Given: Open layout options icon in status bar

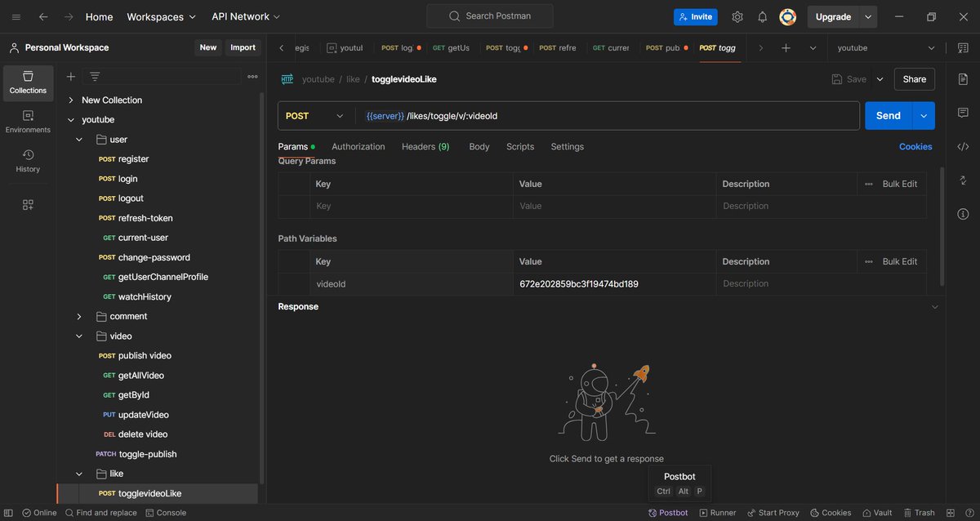Looking at the screenshot, I should 951,513.
